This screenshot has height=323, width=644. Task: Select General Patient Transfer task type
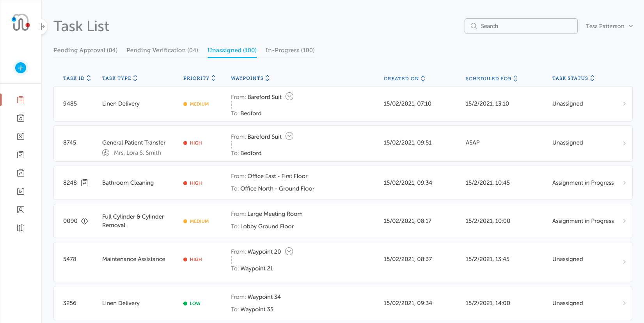(134, 143)
